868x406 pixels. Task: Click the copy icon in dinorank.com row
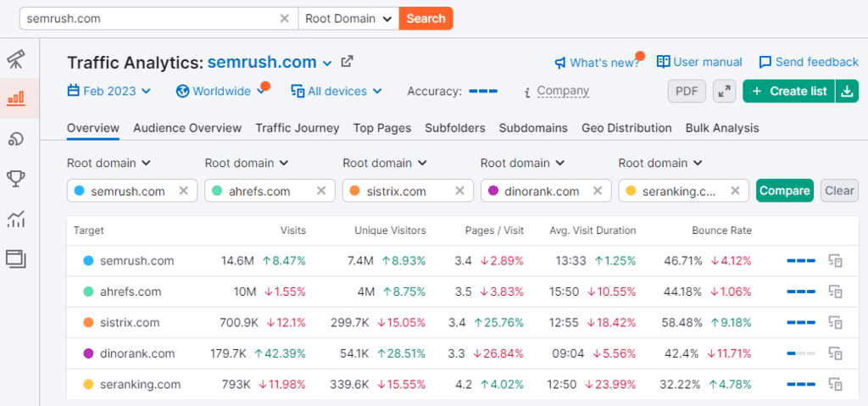point(835,353)
